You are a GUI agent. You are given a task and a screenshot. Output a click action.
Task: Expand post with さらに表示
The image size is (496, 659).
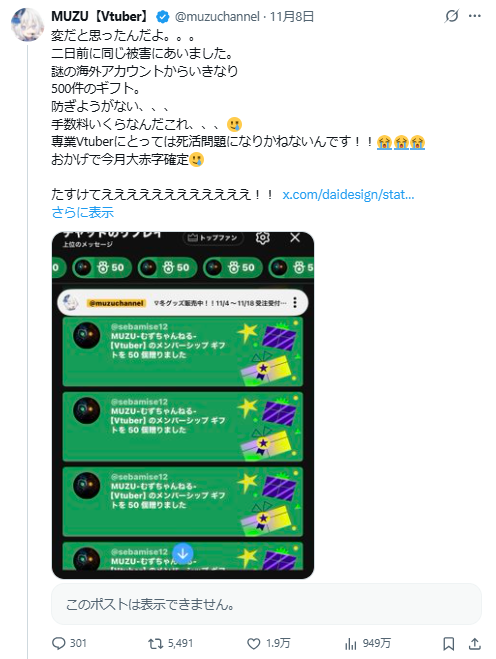tap(82, 212)
